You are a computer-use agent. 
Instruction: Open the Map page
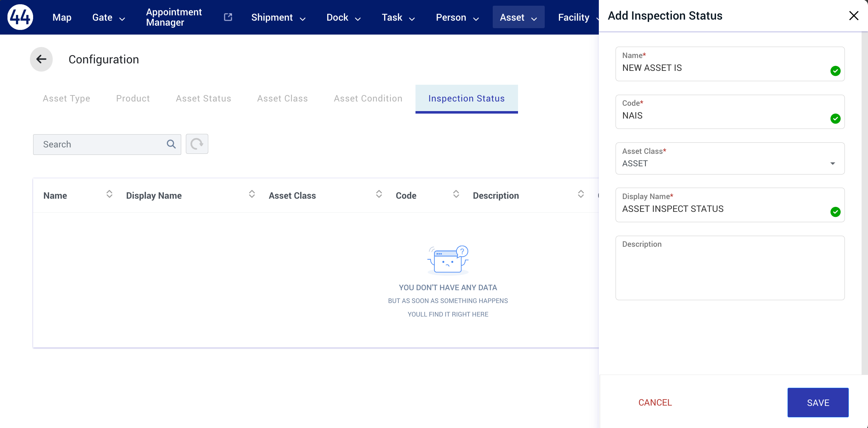(62, 17)
